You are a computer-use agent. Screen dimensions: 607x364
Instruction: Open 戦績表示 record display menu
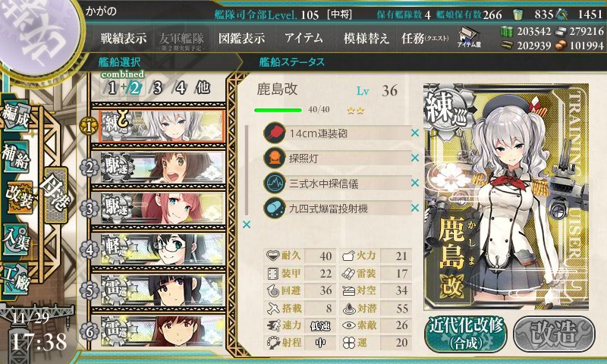(x=124, y=38)
